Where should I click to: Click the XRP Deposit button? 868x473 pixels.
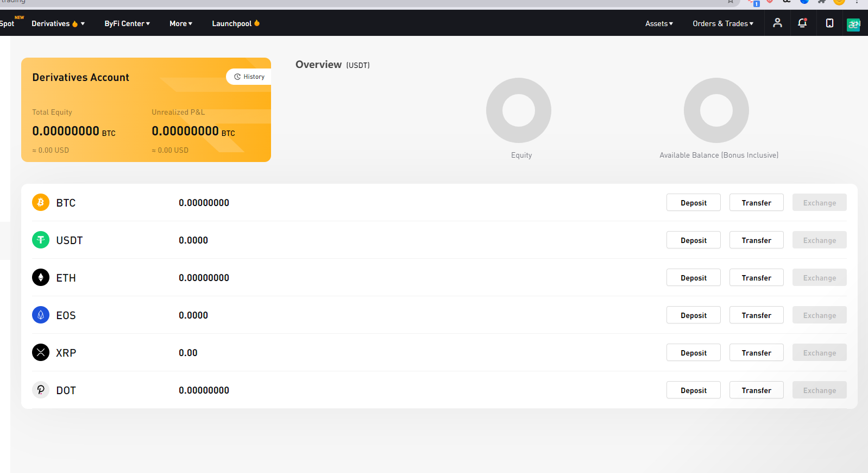click(694, 352)
